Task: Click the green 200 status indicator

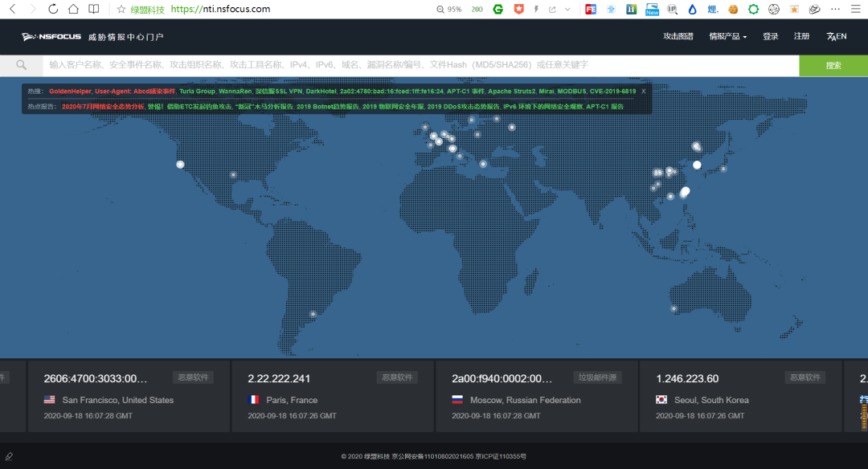Action: (x=477, y=10)
